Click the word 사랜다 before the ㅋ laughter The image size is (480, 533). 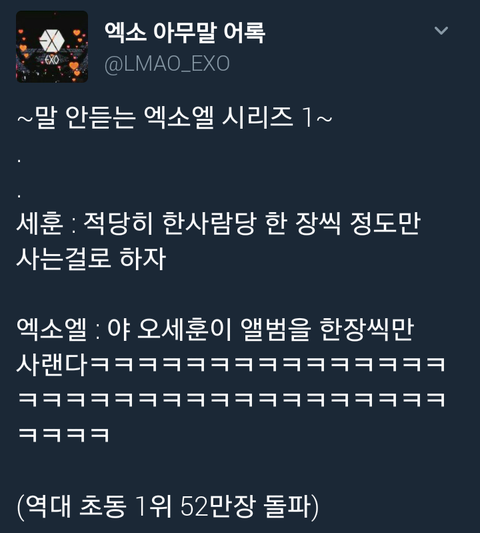52,365
